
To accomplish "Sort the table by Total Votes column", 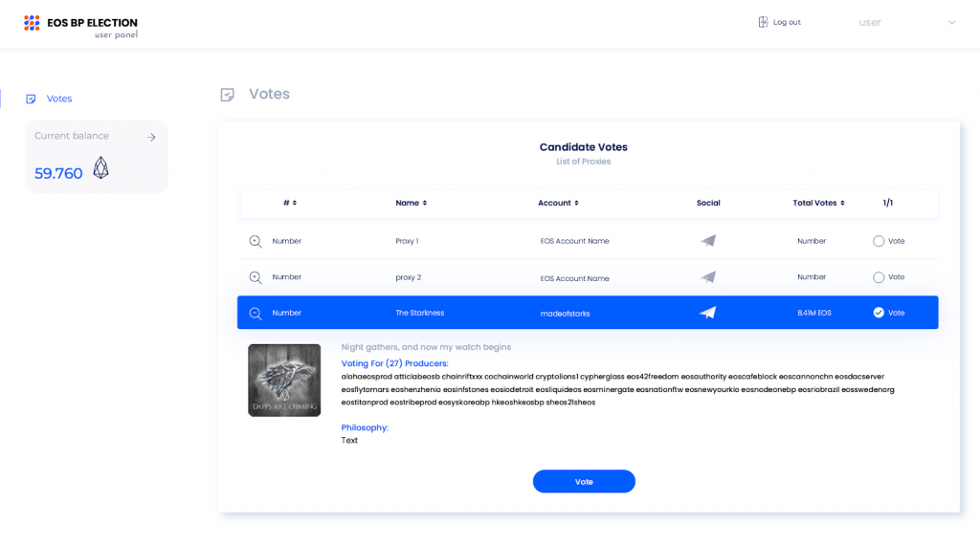I will (x=819, y=203).
